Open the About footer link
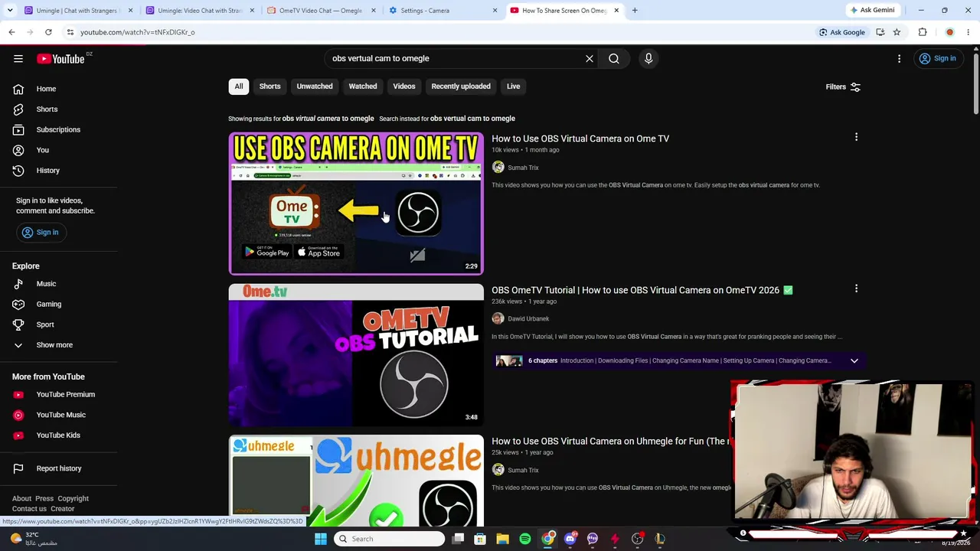 (x=21, y=499)
